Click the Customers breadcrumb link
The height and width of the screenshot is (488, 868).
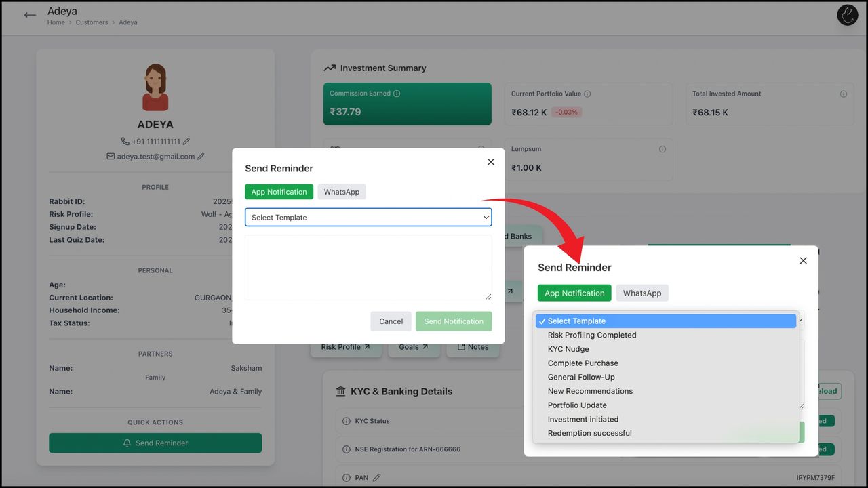click(92, 22)
